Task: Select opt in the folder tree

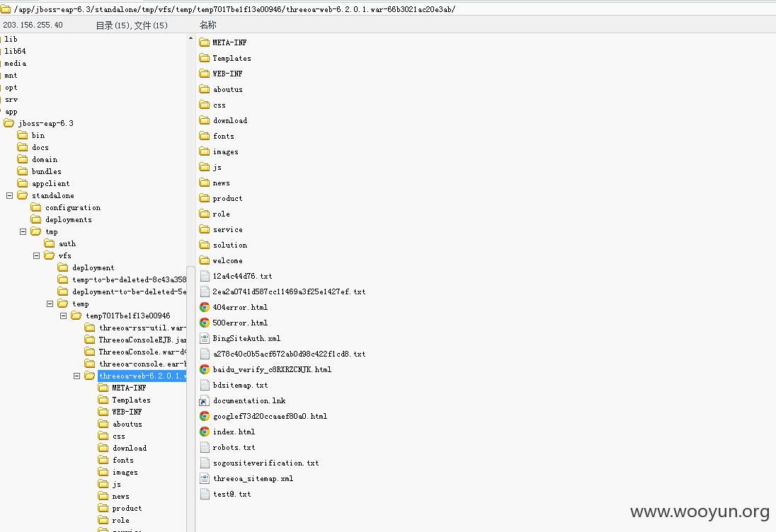Action: 11,88
